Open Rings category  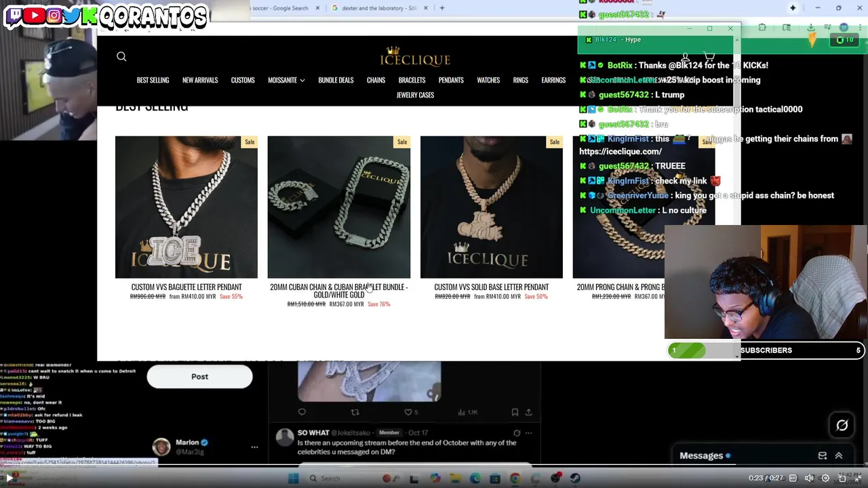(521, 80)
